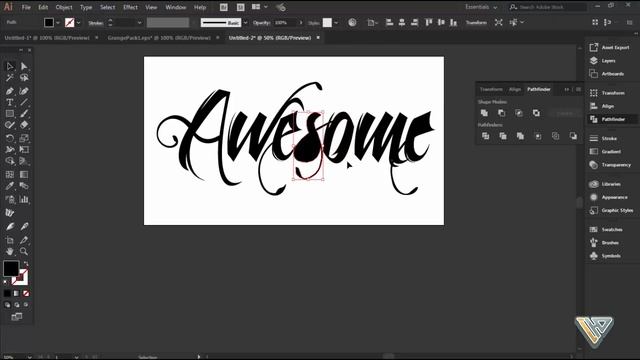Select the Direct Selection tool

click(x=24, y=66)
